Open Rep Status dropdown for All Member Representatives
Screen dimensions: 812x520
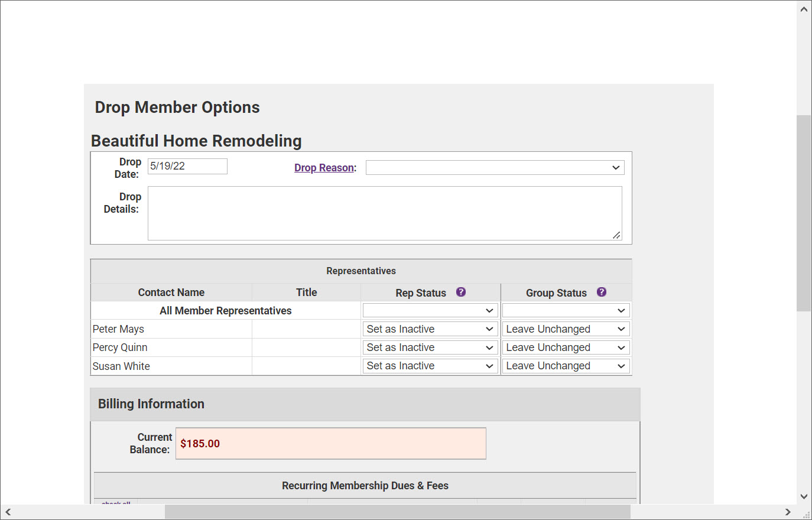(x=430, y=311)
